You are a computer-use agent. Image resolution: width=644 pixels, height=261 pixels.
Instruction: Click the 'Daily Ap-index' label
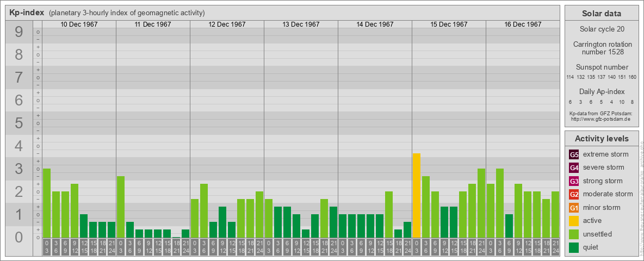(602, 91)
